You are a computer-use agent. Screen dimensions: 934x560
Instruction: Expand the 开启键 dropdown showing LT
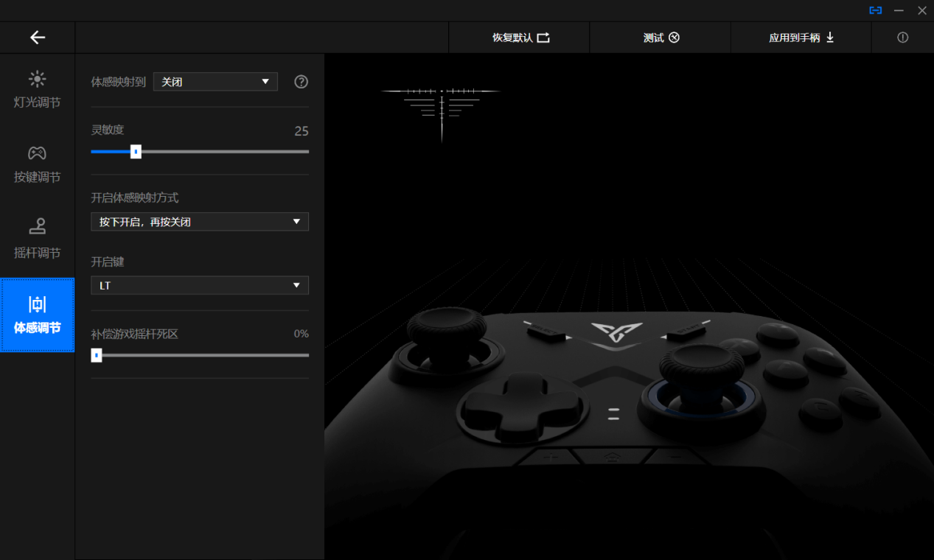tap(200, 285)
